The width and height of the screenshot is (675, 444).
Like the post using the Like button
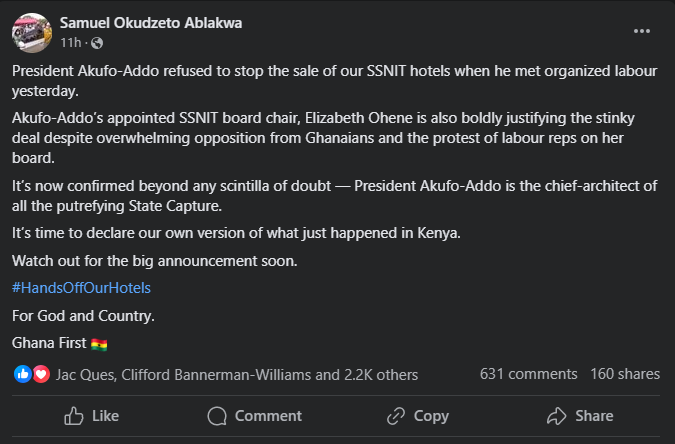pyautogui.click(x=91, y=416)
